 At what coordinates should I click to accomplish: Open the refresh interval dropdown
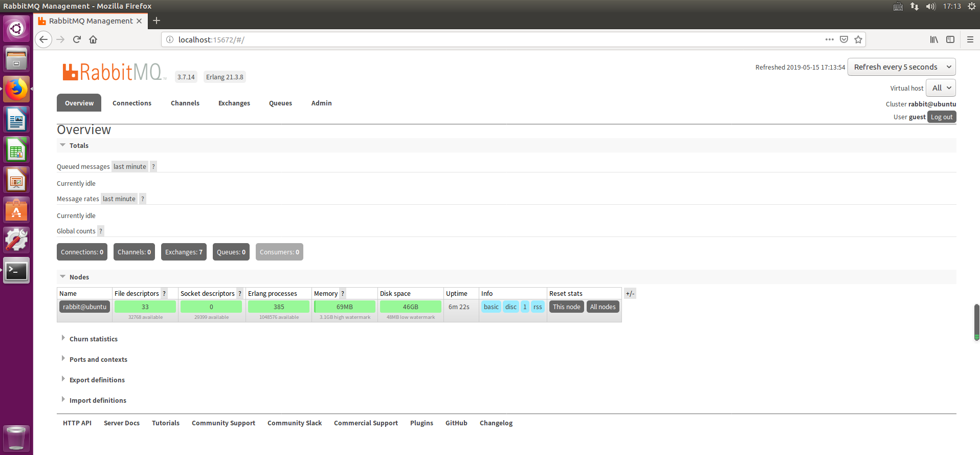point(901,67)
